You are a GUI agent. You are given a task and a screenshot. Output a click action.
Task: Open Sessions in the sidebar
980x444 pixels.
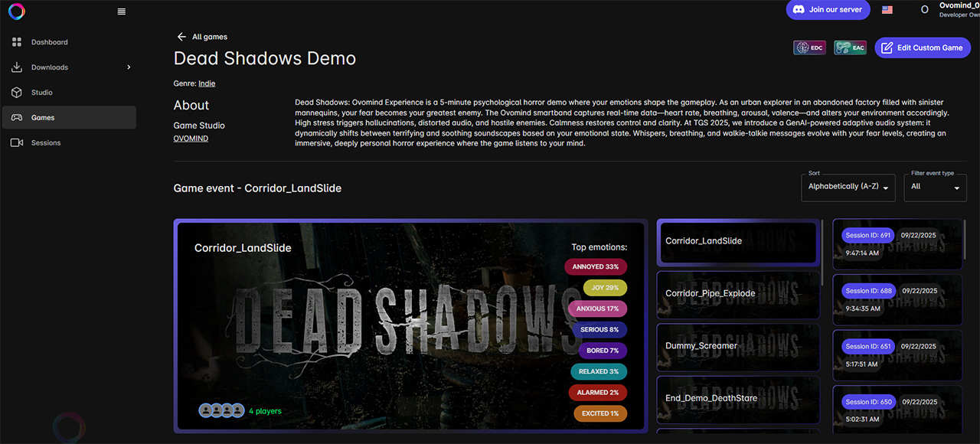coord(45,142)
